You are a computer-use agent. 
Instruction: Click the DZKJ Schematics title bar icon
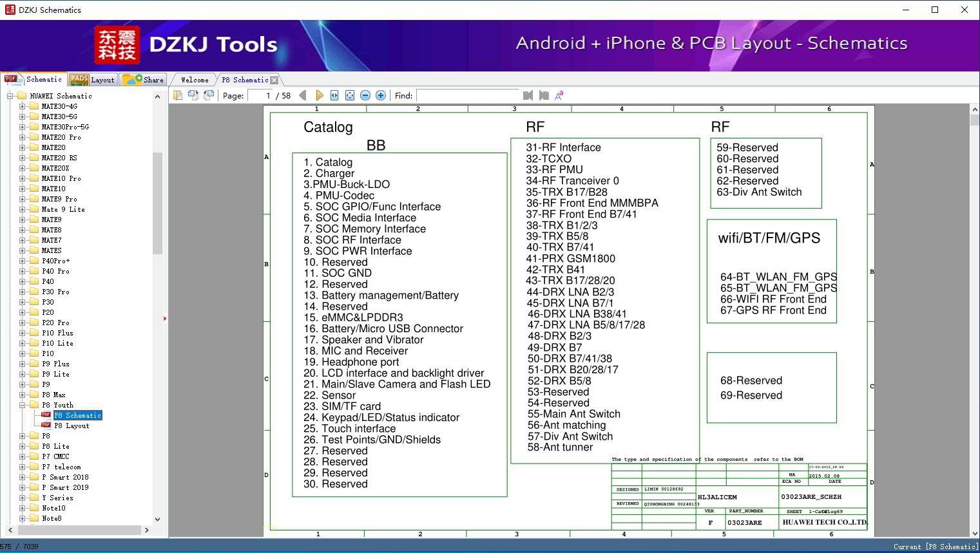[x=10, y=10]
